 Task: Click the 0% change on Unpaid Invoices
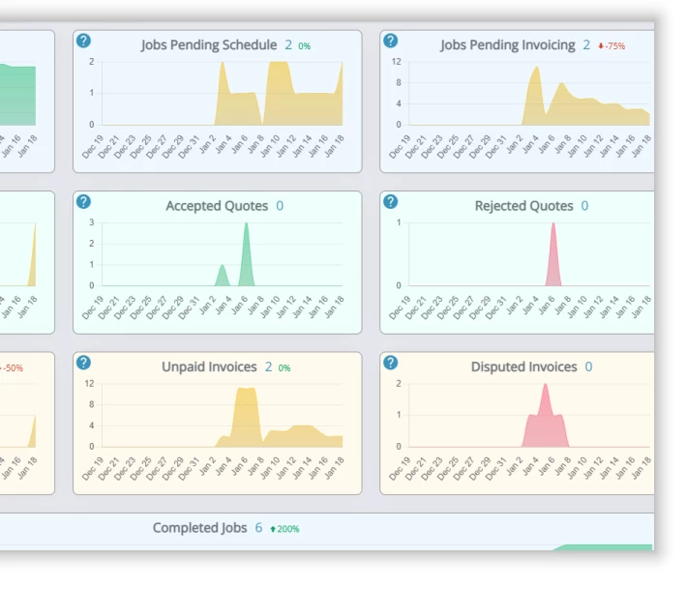tap(284, 368)
